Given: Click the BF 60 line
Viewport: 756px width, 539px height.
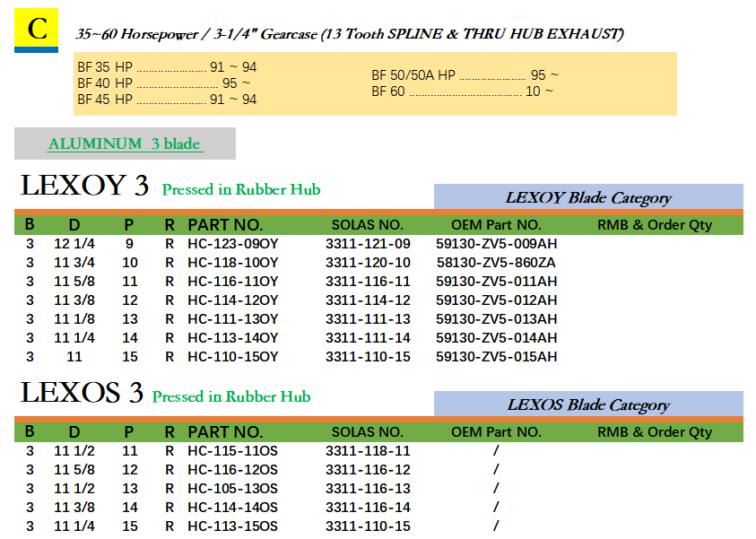Looking at the screenshot, I should tap(462, 91).
